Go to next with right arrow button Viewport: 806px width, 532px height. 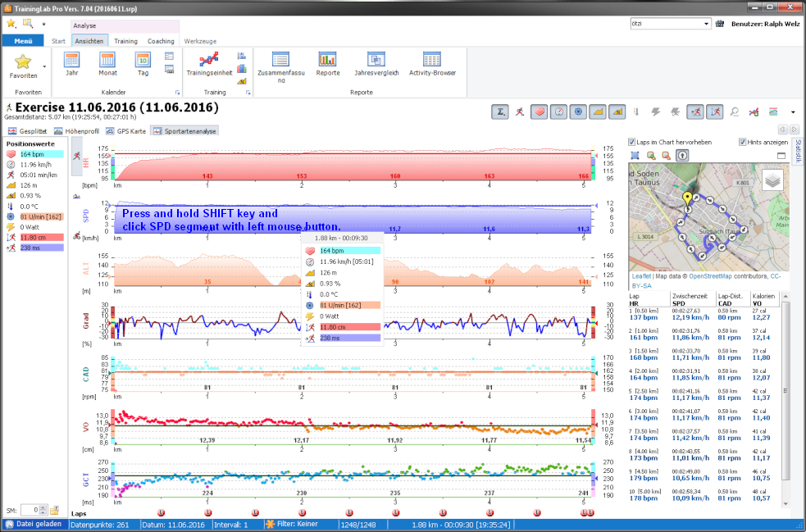(795, 130)
